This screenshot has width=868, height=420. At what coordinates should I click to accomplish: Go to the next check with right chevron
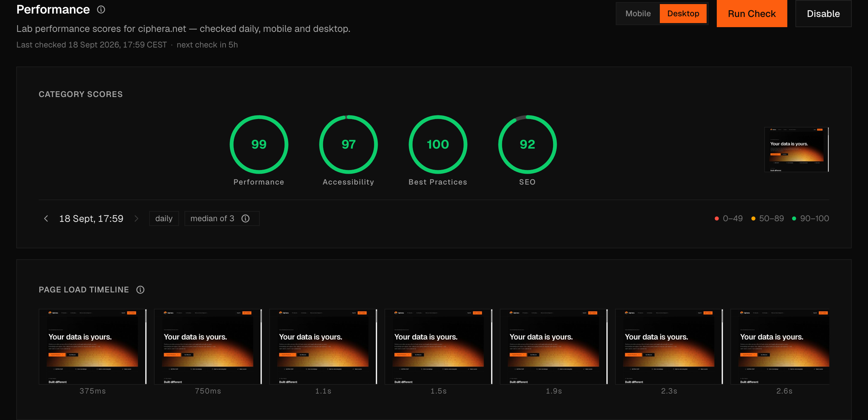pyautogui.click(x=136, y=218)
